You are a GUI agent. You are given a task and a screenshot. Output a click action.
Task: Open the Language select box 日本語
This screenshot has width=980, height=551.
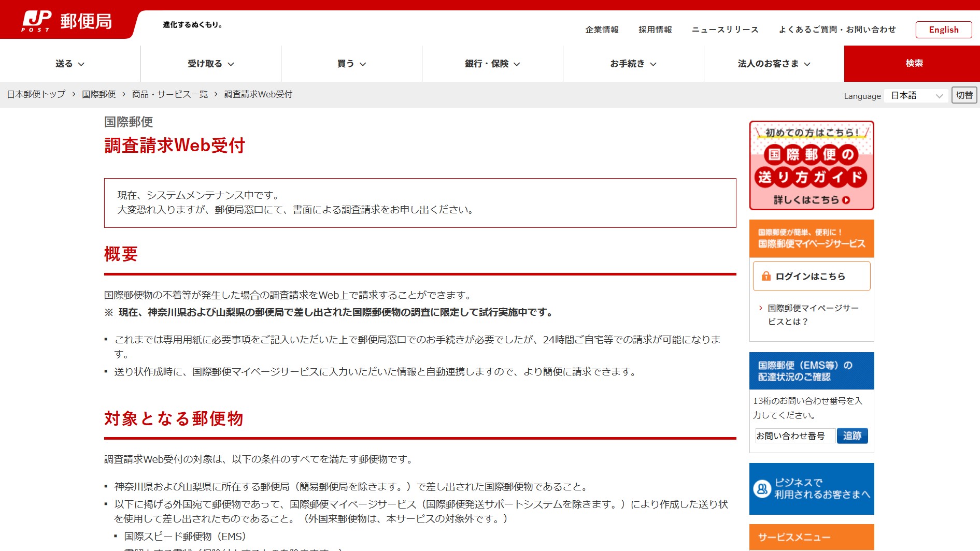point(916,95)
